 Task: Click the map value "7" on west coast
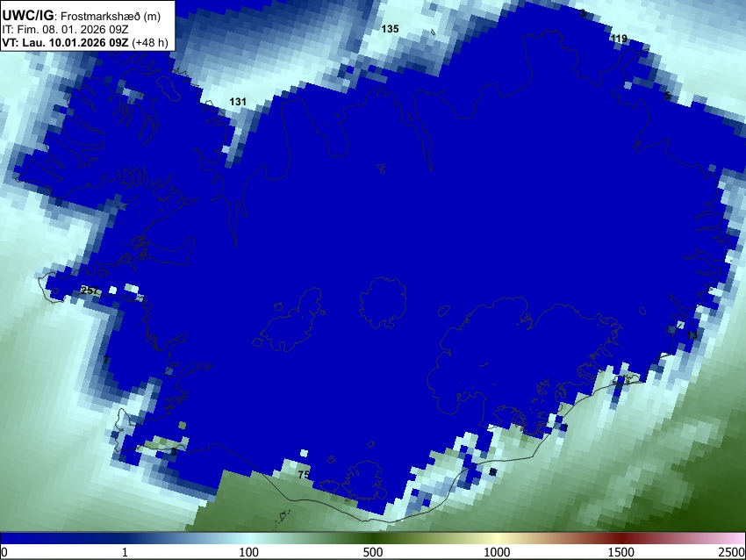pos(105,359)
